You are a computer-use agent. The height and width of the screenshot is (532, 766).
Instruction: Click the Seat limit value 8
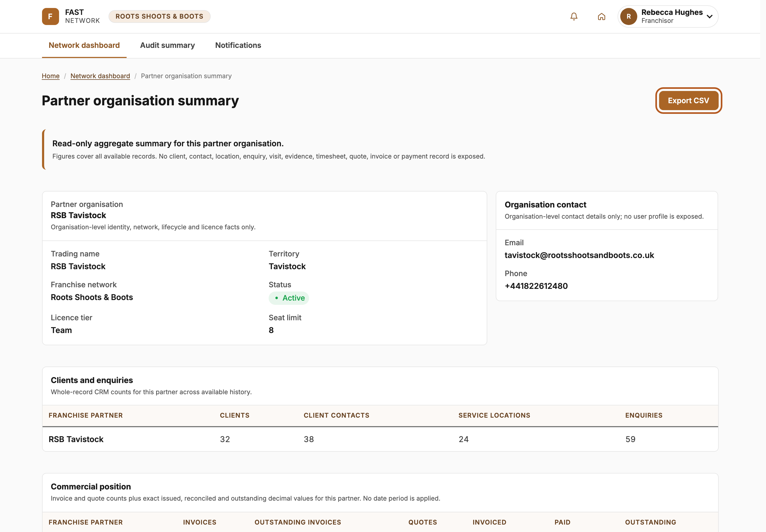pyautogui.click(x=271, y=330)
